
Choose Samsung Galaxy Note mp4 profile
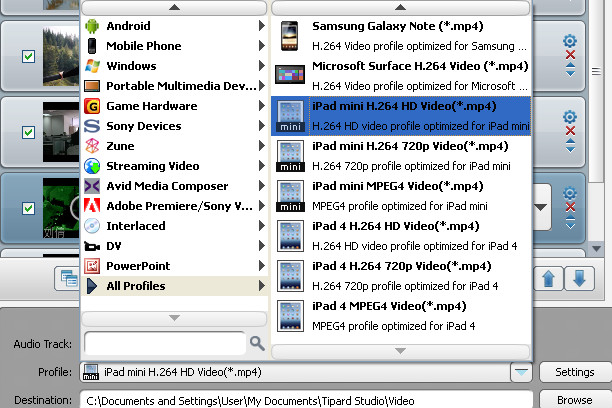click(x=401, y=36)
